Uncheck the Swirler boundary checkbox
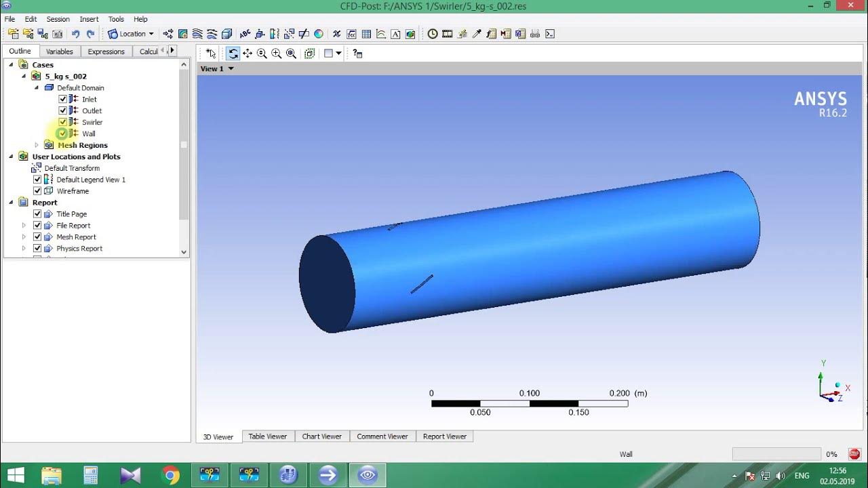868x488 pixels. click(63, 122)
